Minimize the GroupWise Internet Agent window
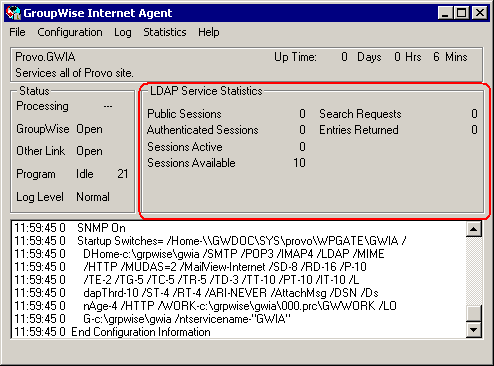 pos(445,13)
